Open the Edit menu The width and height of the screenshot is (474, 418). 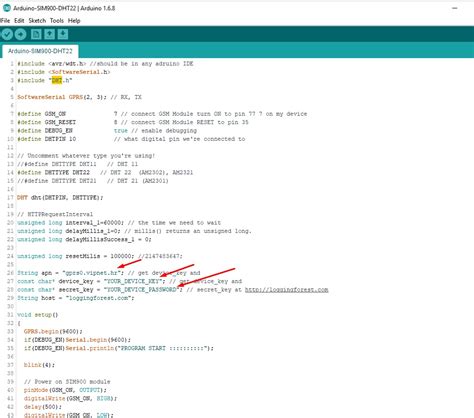point(19,21)
